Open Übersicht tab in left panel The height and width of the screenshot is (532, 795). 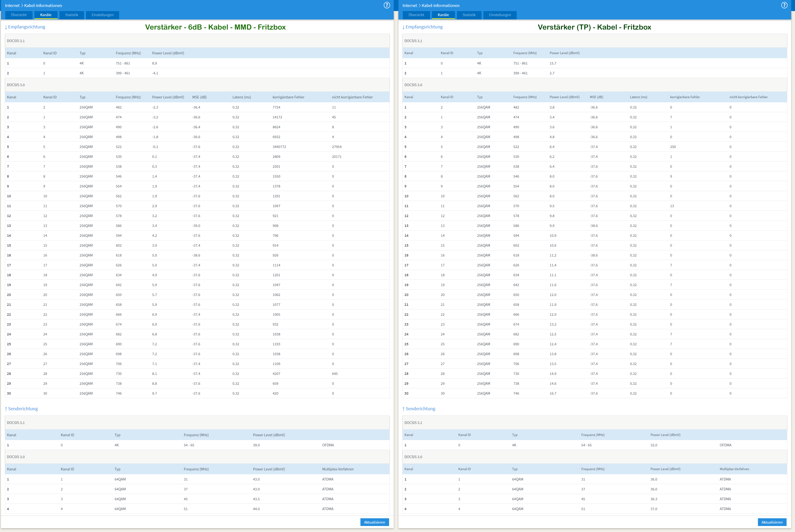tap(19, 15)
